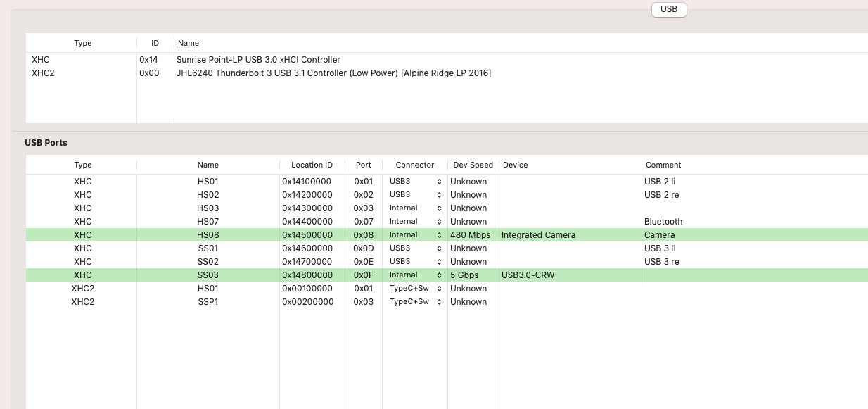Select location ID 0x14700000
The image size is (868, 409).
tap(307, 262)
